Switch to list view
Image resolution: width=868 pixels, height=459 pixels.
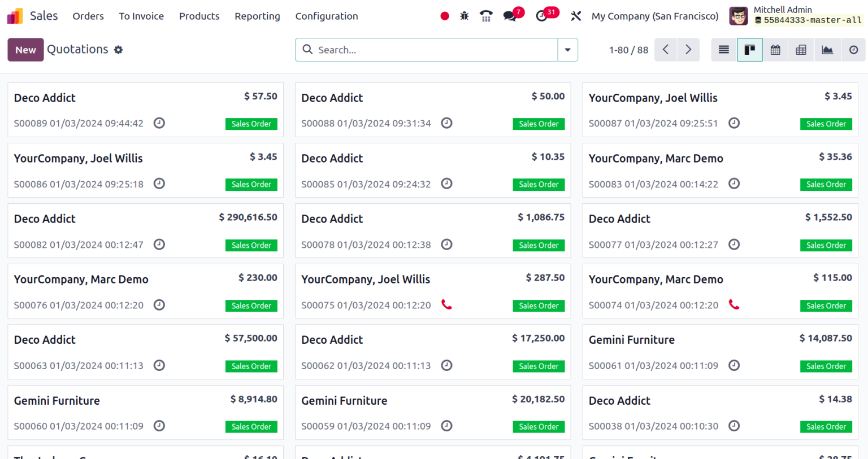(723, 50)
